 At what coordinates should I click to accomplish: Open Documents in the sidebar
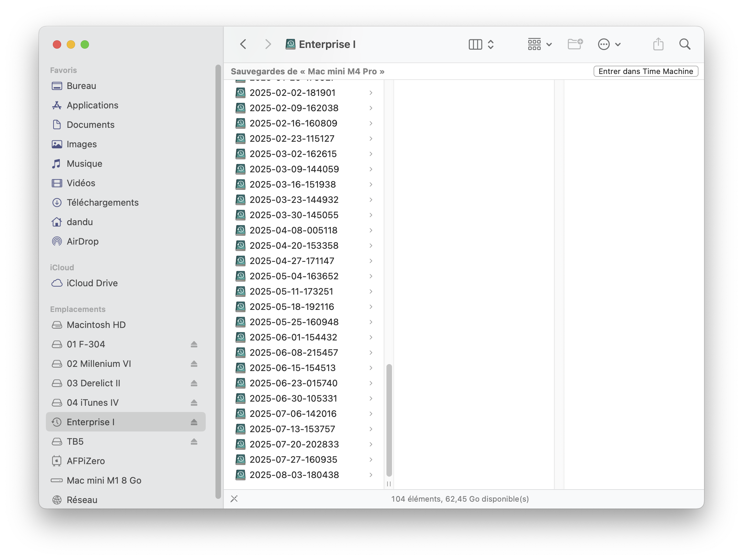[126, 125]
